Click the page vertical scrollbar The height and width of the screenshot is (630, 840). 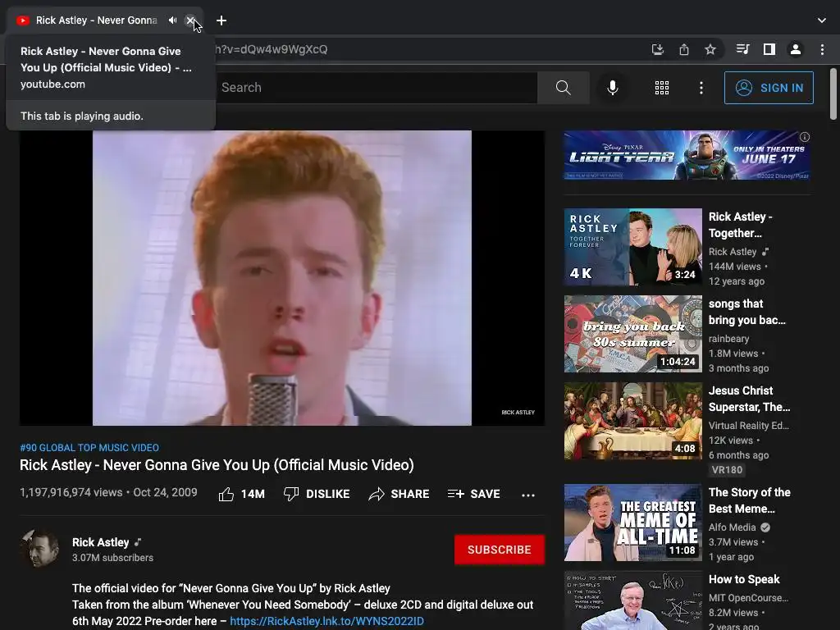(833, 94)
